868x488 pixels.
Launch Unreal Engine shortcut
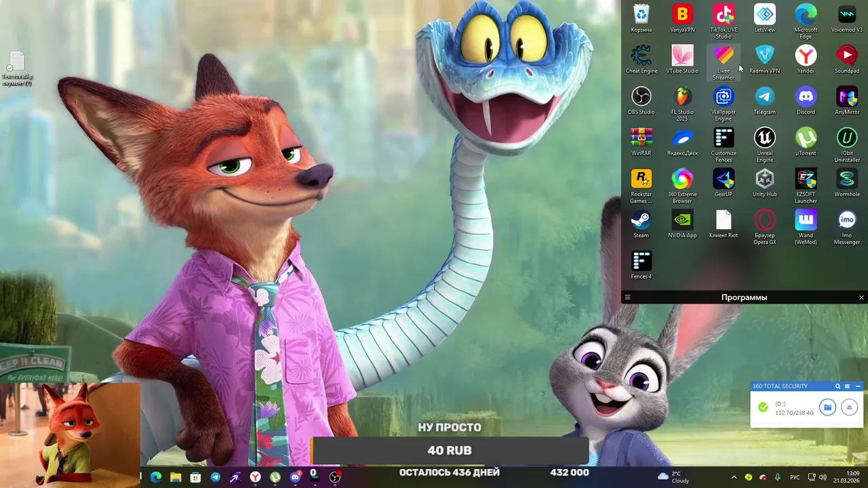[x=765, y=145]
